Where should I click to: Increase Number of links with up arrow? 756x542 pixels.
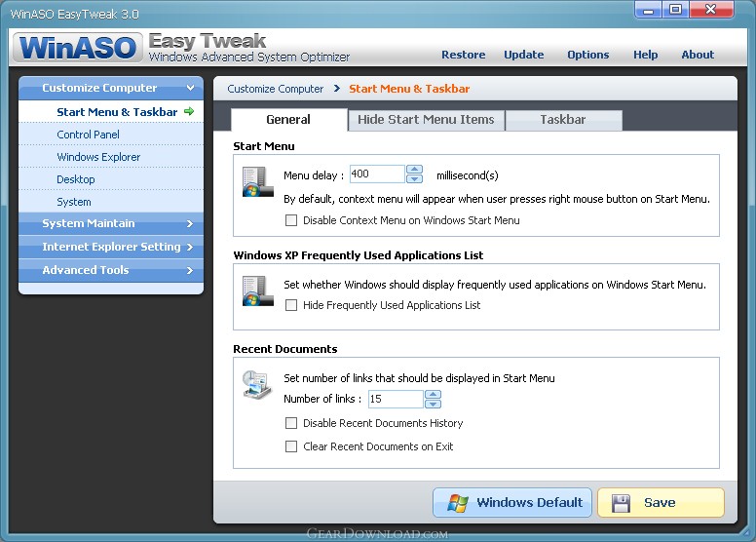tap(433, 395)
